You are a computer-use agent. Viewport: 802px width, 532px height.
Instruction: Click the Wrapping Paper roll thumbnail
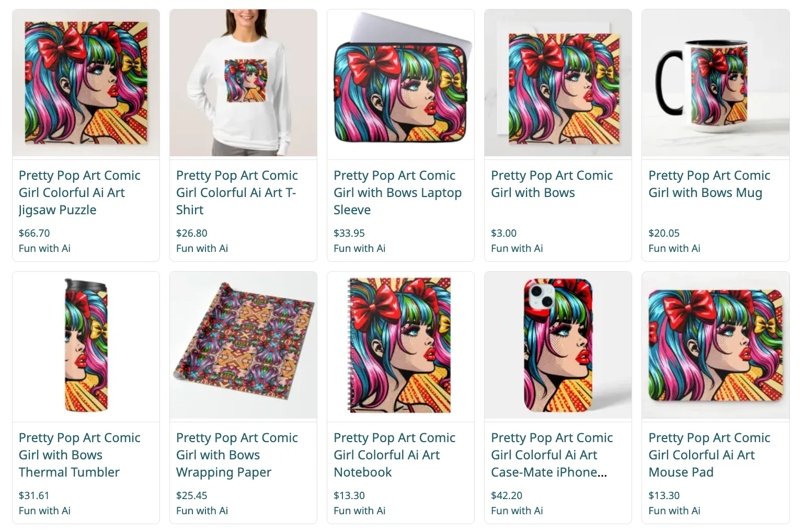pos(243,345)
